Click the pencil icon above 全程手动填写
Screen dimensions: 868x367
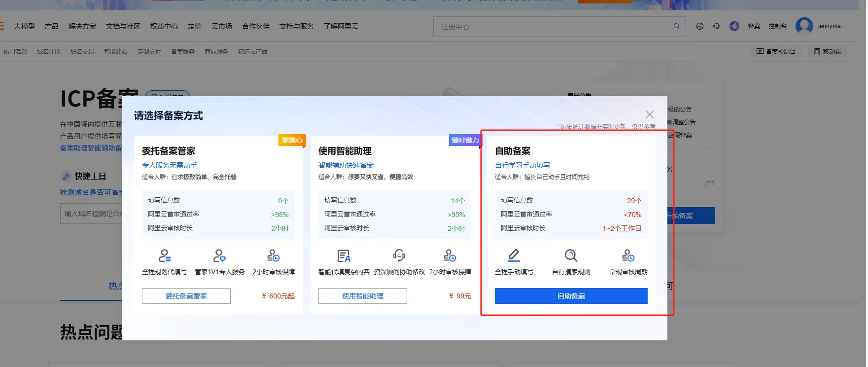(x=514, y=256)
